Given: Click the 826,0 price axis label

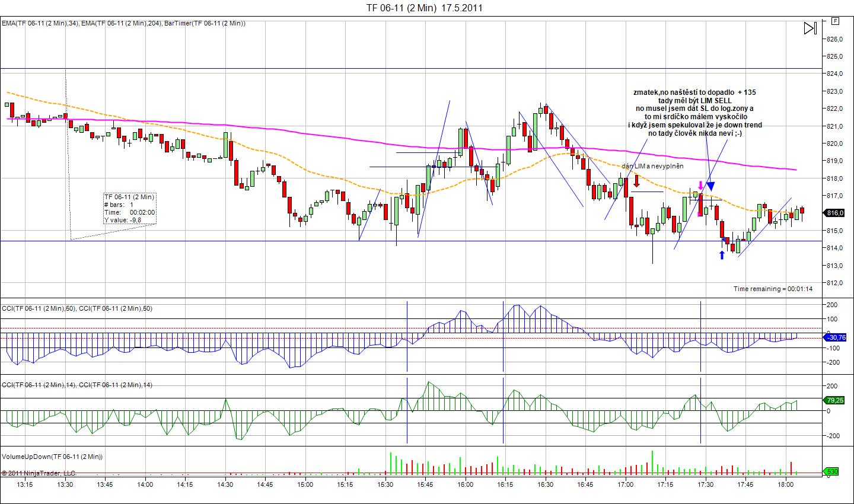Looking at the screenshot, I should (834, 39).
